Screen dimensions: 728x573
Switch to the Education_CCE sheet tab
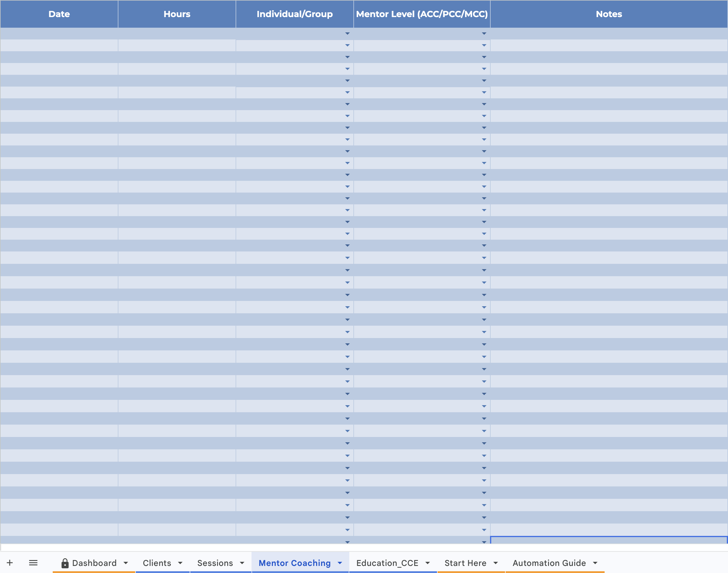point(388,563)
